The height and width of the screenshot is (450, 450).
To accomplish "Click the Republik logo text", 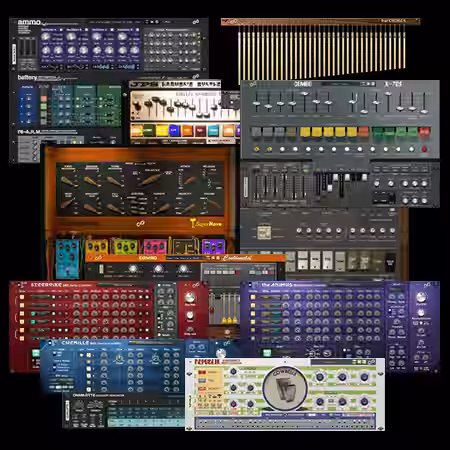I will coord(207,362).
